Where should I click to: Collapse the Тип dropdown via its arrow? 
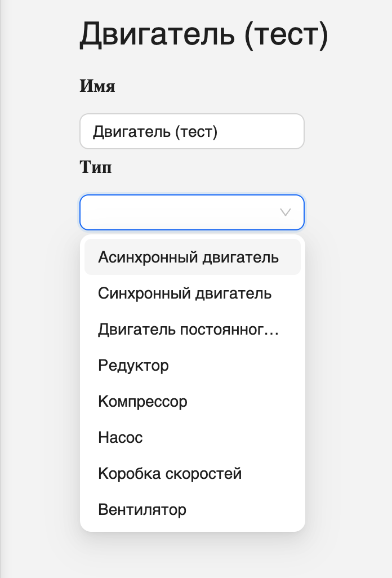pyautogui.click(x=285, y=212)
